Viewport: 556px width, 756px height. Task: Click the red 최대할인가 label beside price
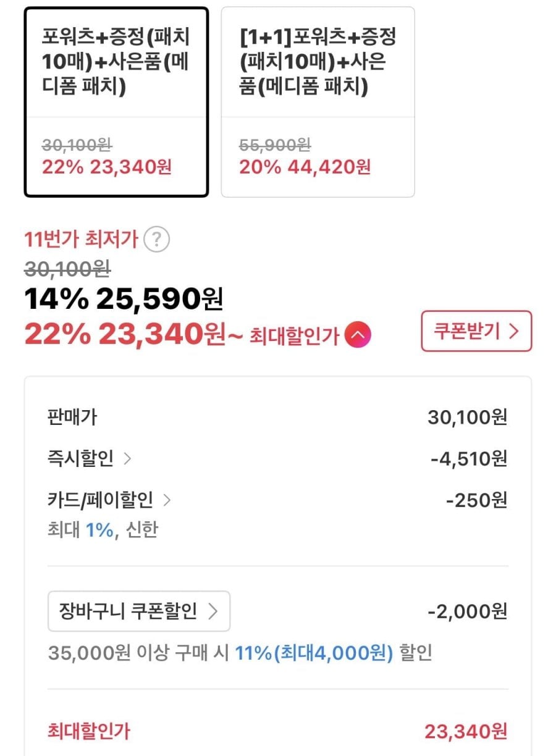point(294,336)
